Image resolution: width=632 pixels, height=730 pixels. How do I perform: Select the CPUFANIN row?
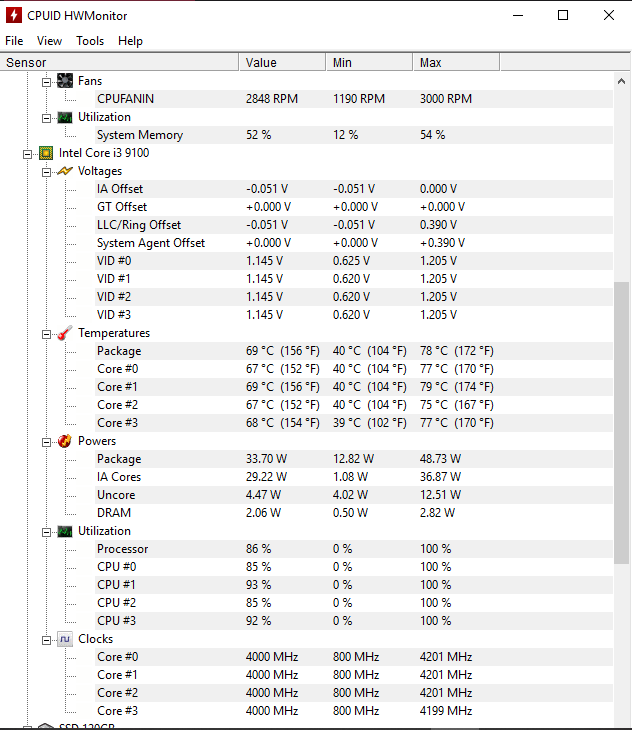(354, 99)
